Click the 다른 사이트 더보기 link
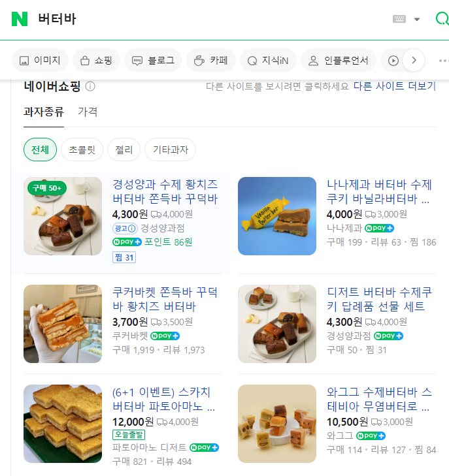 [394, 86]
